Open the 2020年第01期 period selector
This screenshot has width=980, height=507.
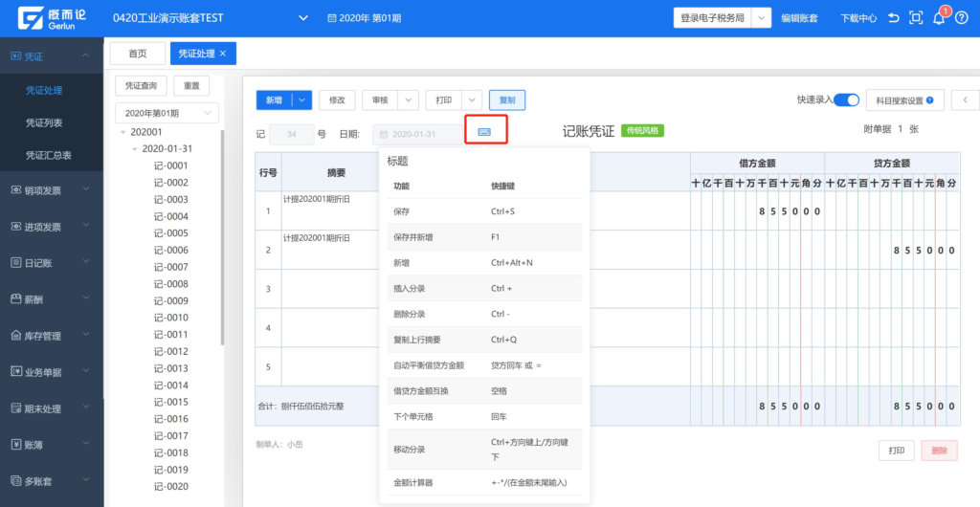167,113
